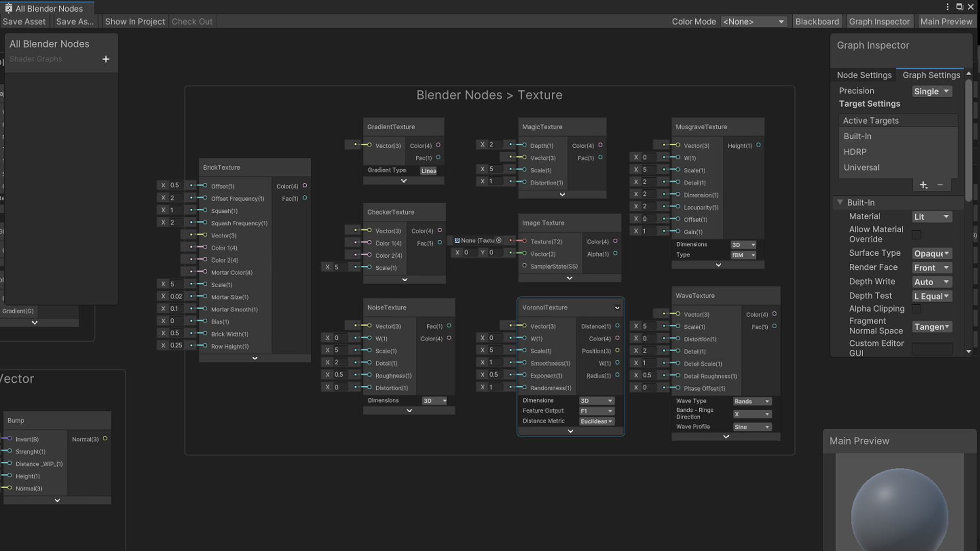The width and height of the screenshot is (980, 551).
Task: Change Wave Type from Bands dropdown
Action: click(752, 401)
